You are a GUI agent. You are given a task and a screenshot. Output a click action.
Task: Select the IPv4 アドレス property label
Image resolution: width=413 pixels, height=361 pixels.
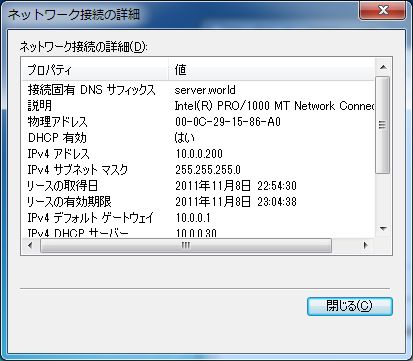click(58, 154)
